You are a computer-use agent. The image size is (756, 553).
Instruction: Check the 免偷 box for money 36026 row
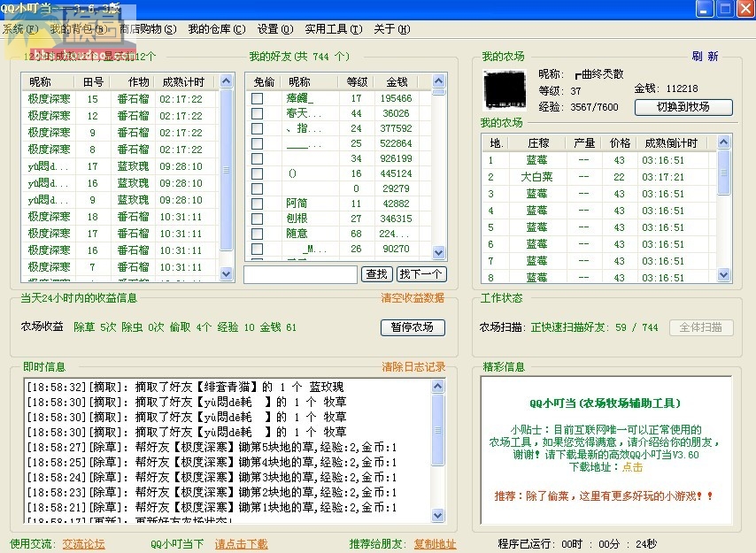pyautogui.click(x=257, y=113)
